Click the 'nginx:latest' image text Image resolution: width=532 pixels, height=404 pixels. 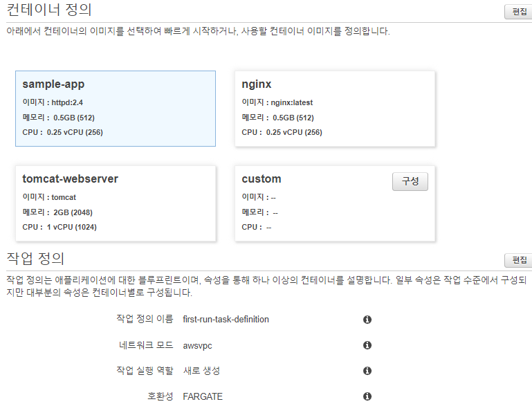pos(292,102)
